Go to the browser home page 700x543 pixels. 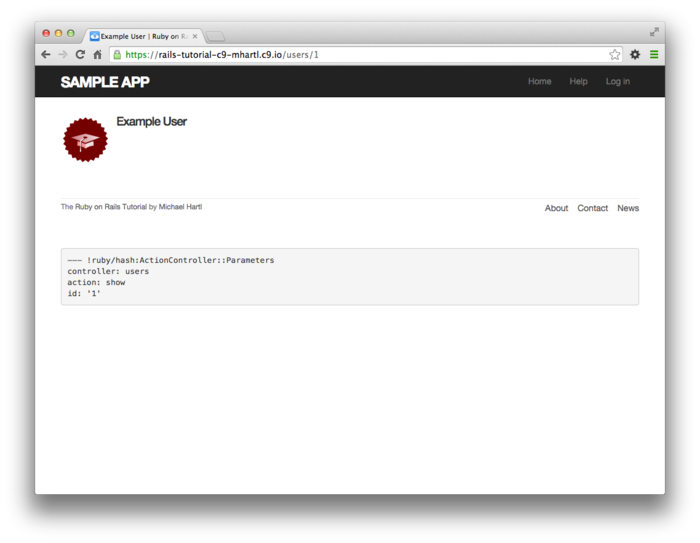coord(97,55)
